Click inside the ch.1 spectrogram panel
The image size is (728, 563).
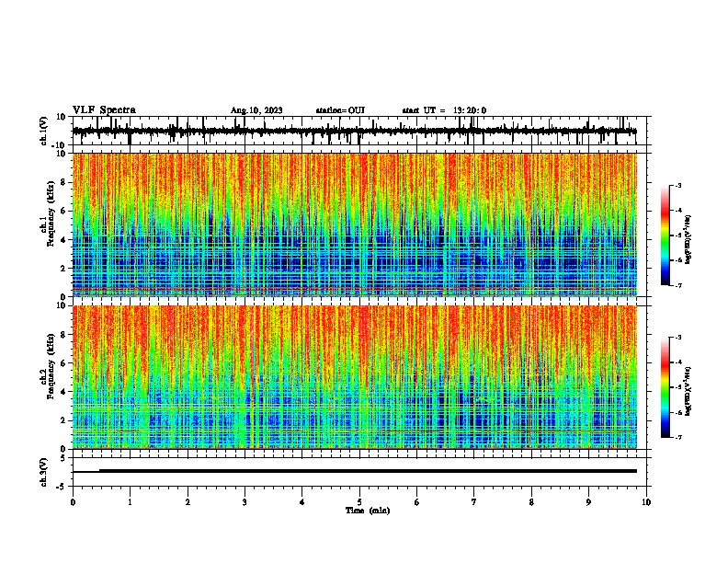pos(354,224)
